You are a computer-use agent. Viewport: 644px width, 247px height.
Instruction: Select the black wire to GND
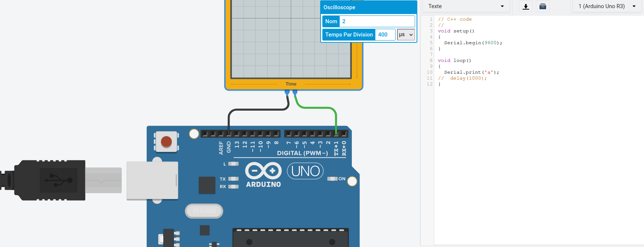click(258, 109)
